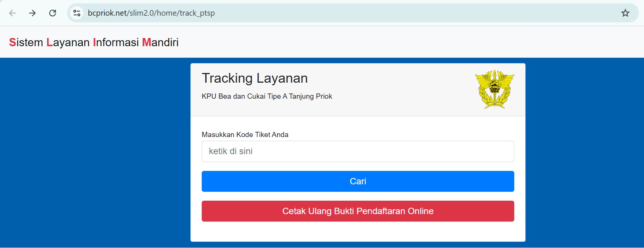Screen dimensions: 644x248
Task: Click Cetak Ulang Bukti Pendaftaran Online
Action: 358,211
